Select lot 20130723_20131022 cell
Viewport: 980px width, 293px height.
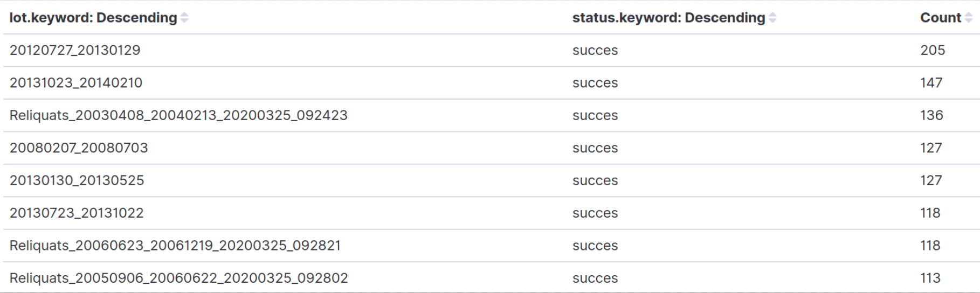click(77, 213)
